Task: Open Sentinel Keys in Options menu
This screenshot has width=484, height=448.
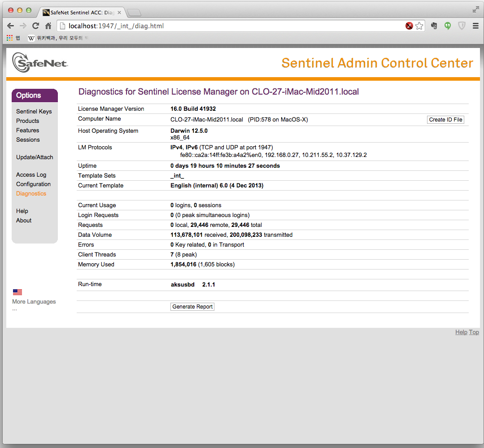Action: 34,111
